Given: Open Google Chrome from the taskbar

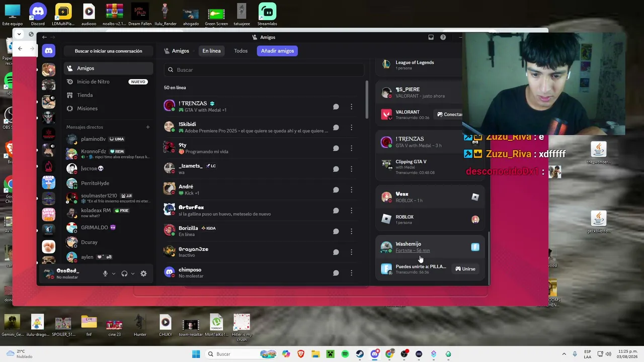Looking at the screenshot, I should 389,354.
